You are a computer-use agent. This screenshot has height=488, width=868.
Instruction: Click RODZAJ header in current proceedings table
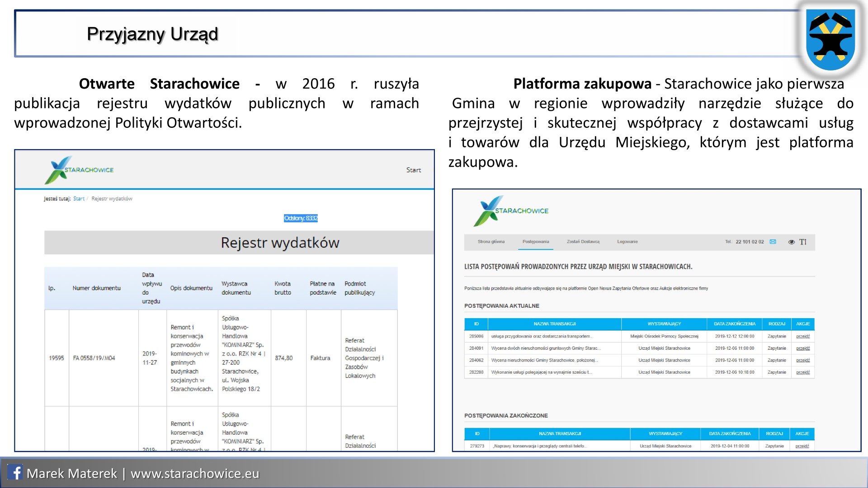(x=777, y=324)
